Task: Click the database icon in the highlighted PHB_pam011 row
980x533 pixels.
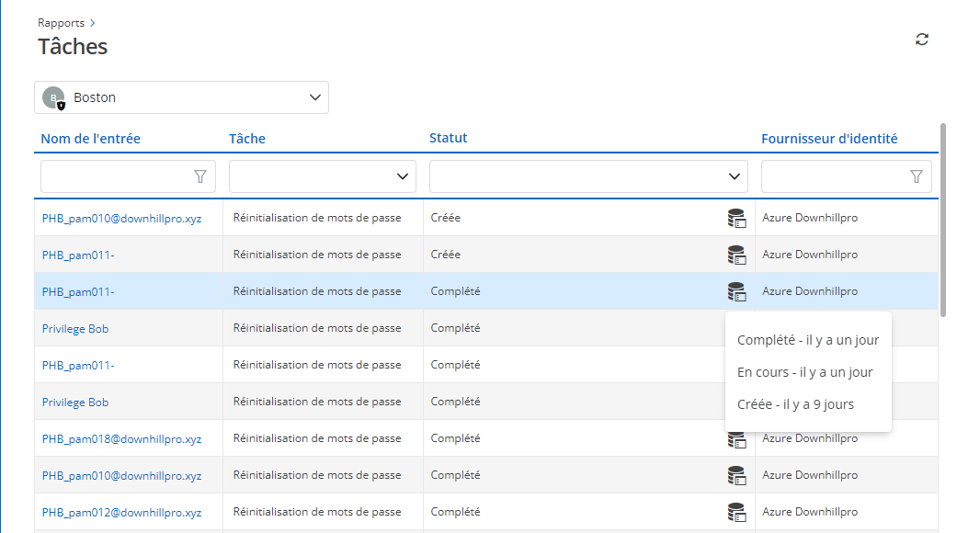Action: pos(736,291)
